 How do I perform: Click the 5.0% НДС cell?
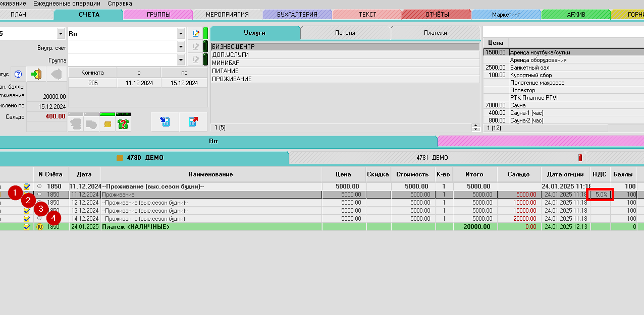[x=601, y=194]
